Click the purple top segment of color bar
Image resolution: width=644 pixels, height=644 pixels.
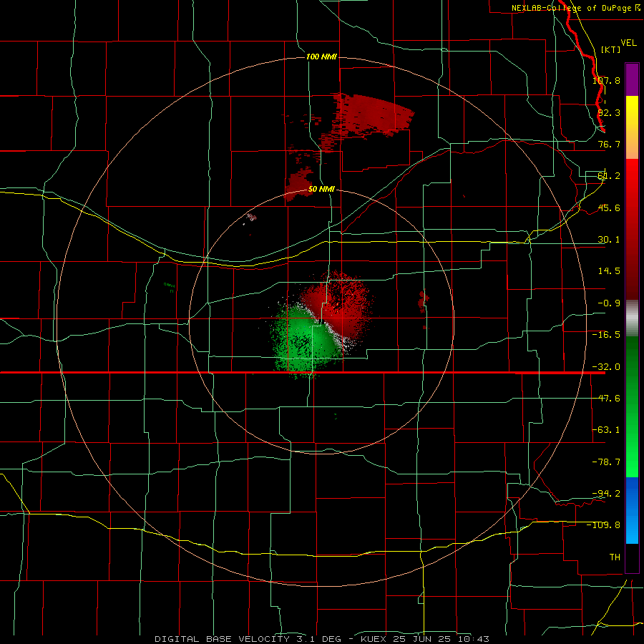pyautogui.click(x=632, y=79)
